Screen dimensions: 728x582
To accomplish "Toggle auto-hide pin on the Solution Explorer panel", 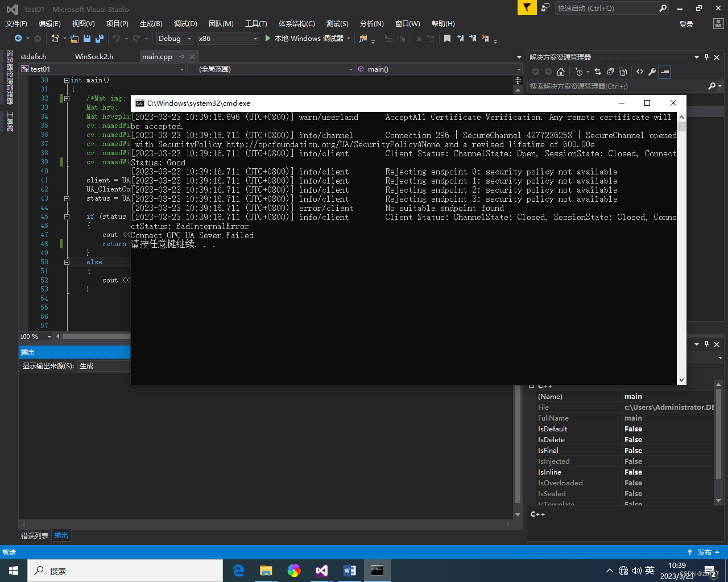I will 706,57.
